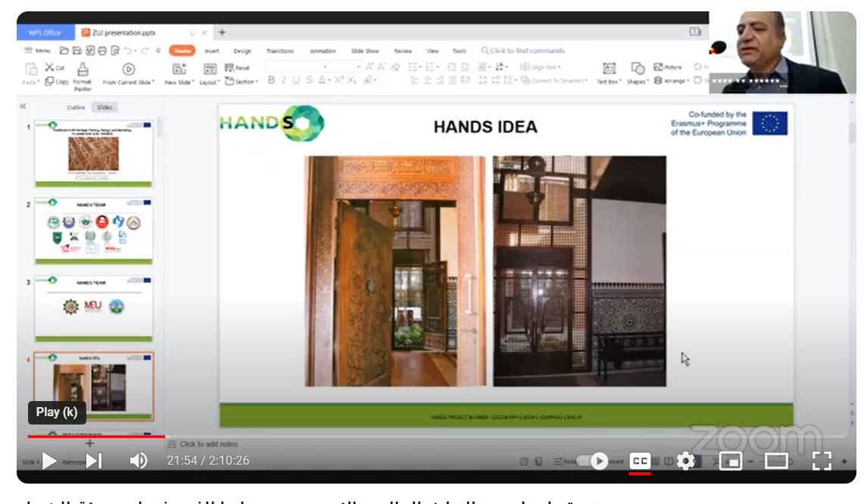This screenshot has width=864, height=504.
Task: Open the Section dropdown
Action: (242, 82)
